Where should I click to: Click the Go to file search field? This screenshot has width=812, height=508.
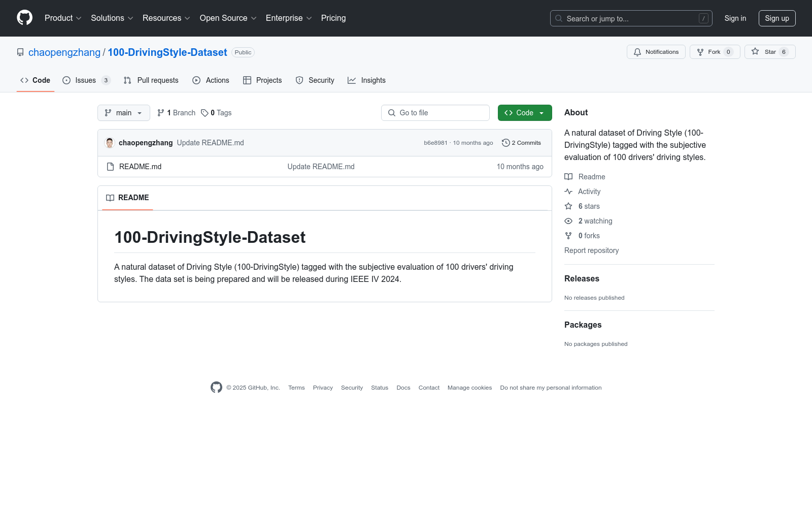click(435, 113)
